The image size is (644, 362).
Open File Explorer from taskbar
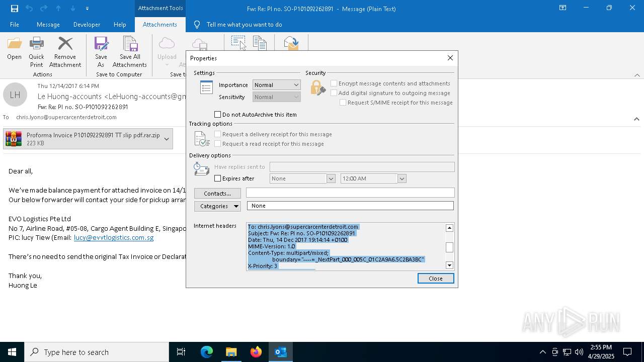tap(231, 352)
